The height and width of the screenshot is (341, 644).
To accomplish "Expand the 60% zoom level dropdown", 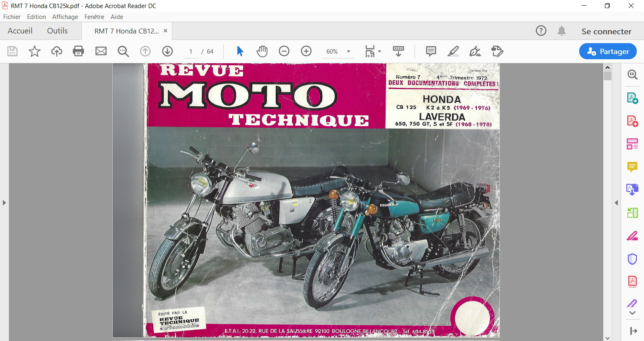I will coord(349,52).
